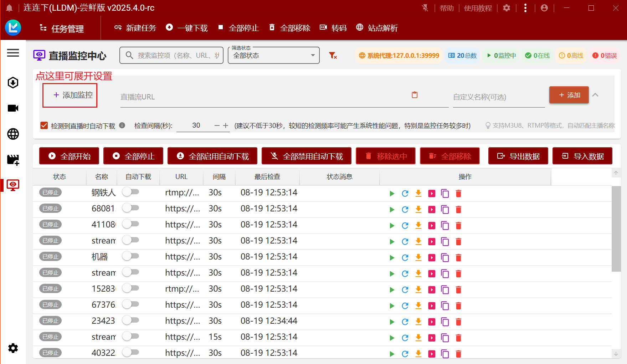Open settings gear at the sidebar bottom
This screenshot has width=627, height=364.
[13, 348]
